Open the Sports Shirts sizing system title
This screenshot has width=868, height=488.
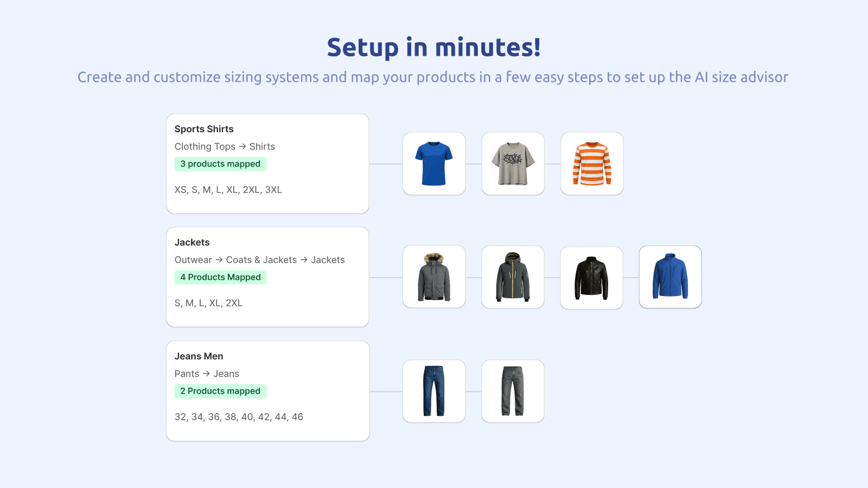(x=204, y=129)
